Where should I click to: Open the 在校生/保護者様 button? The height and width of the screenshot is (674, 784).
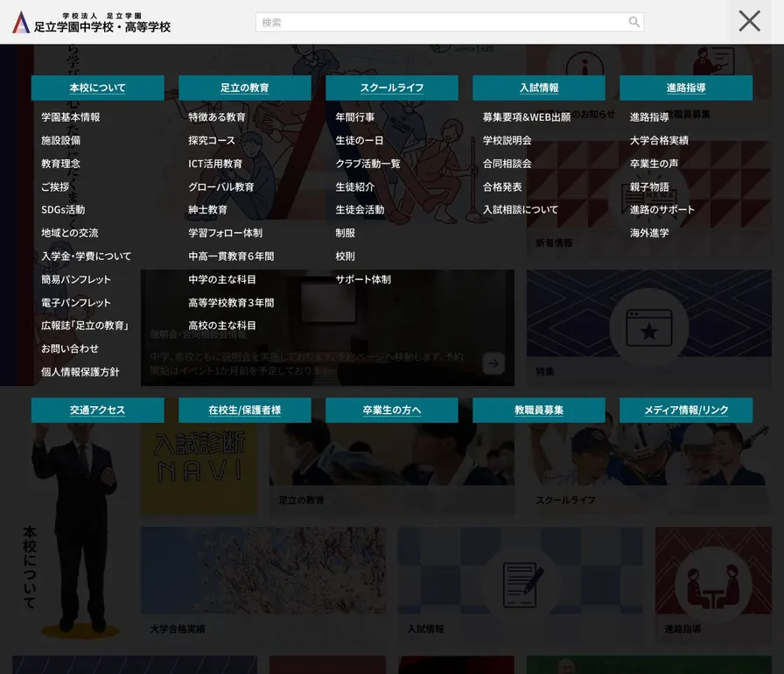tap(244, 410)
